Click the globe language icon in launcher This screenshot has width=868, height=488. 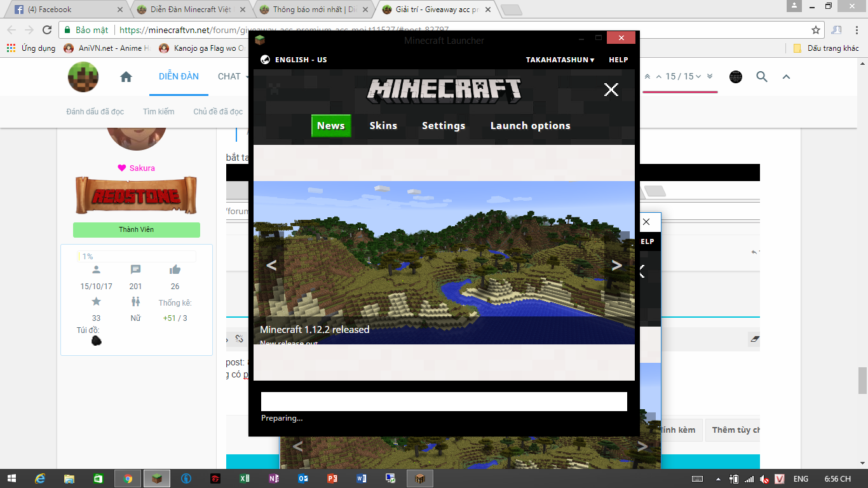tap(265, 60)
